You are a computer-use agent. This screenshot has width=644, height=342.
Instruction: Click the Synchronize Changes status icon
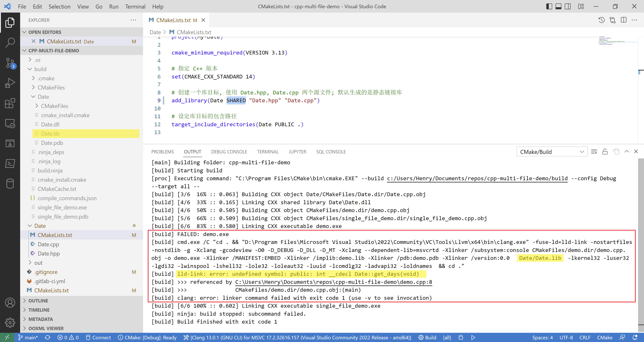[47, 337]
